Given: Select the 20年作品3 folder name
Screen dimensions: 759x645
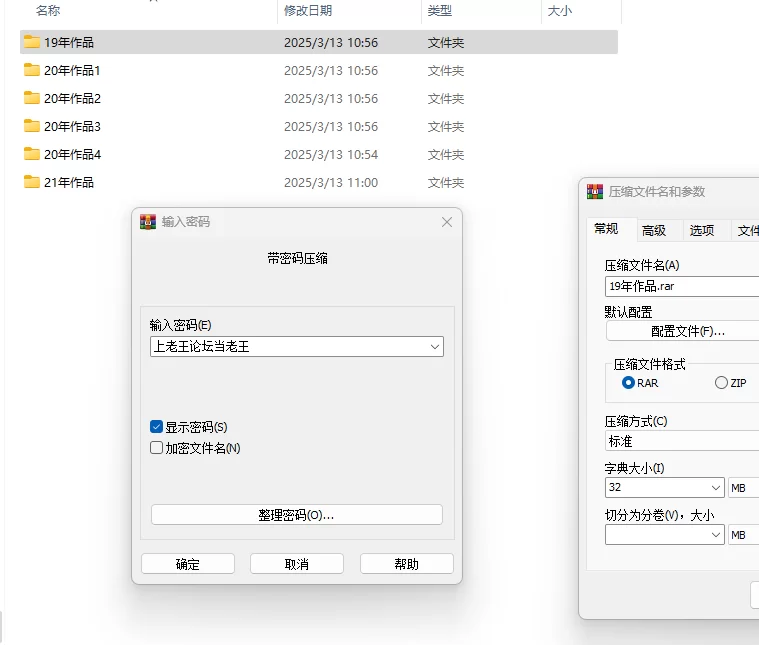Looking at the screenshot, I should click(x=72, y=126).
